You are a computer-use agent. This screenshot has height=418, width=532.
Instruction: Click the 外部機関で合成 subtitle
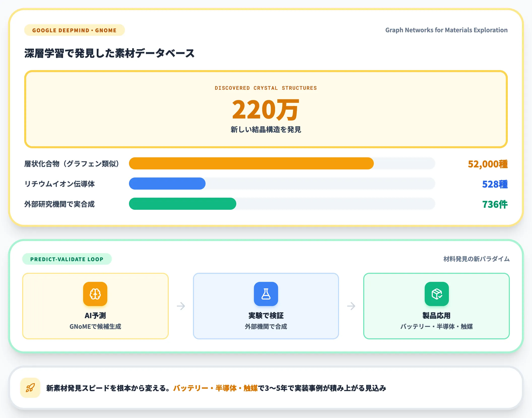click(x=266, y=326)
